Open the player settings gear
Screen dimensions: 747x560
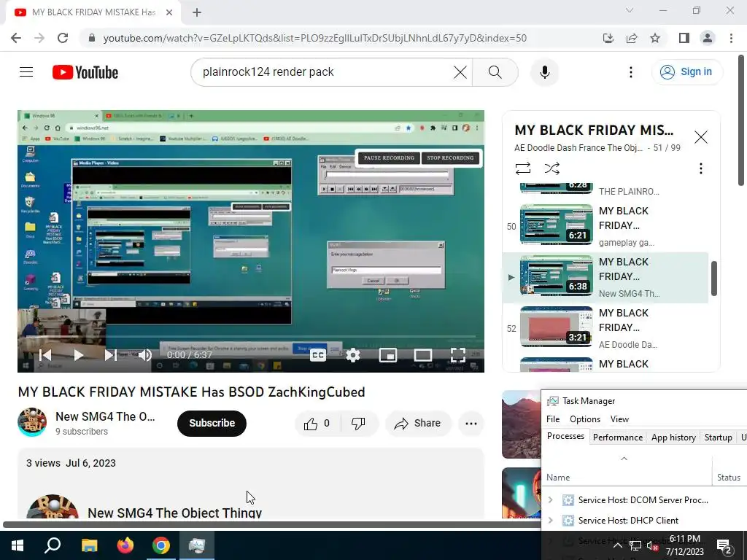[353, 355]
